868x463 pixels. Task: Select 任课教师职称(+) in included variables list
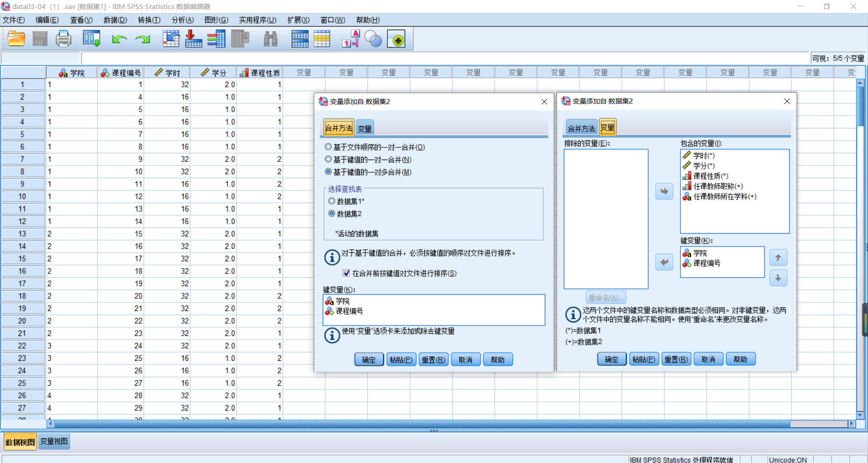tap(713, 186)
